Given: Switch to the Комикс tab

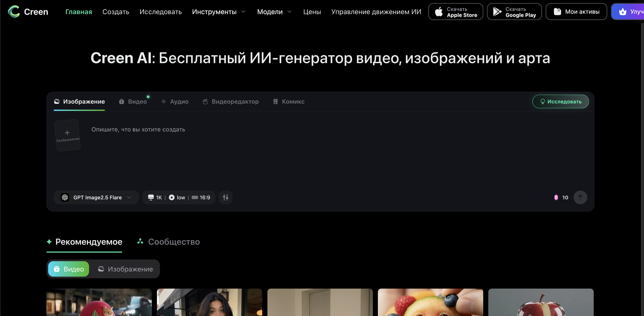Looking at the screenshot, I should (289, 101).
